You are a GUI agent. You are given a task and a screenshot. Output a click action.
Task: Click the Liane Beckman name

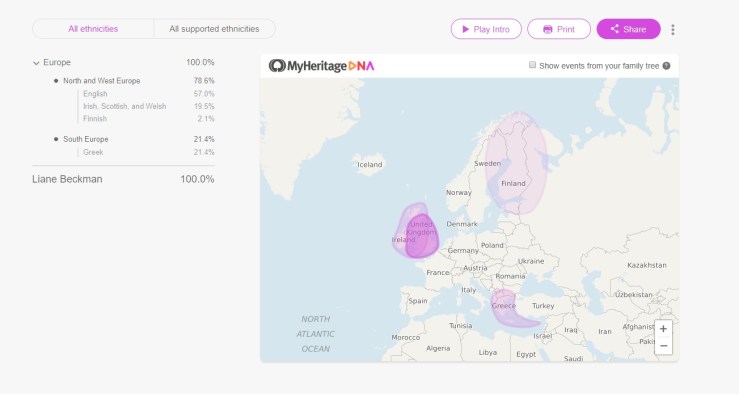click(67, 179)
